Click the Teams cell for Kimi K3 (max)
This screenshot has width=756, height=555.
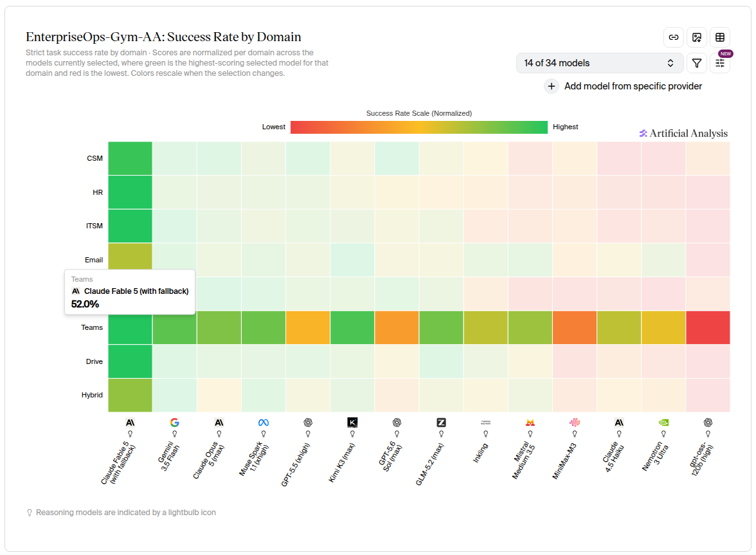coord(352,327)
